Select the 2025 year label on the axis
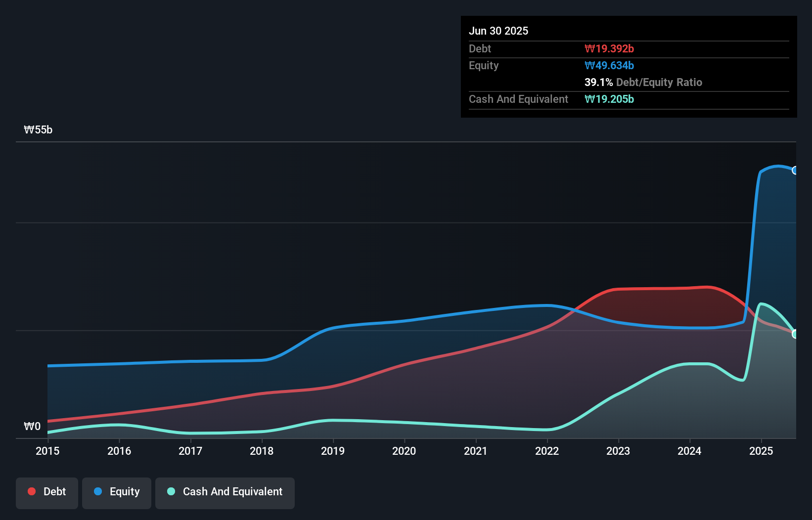This screenshot has height=520, width=812. click(x=761, y=451)
